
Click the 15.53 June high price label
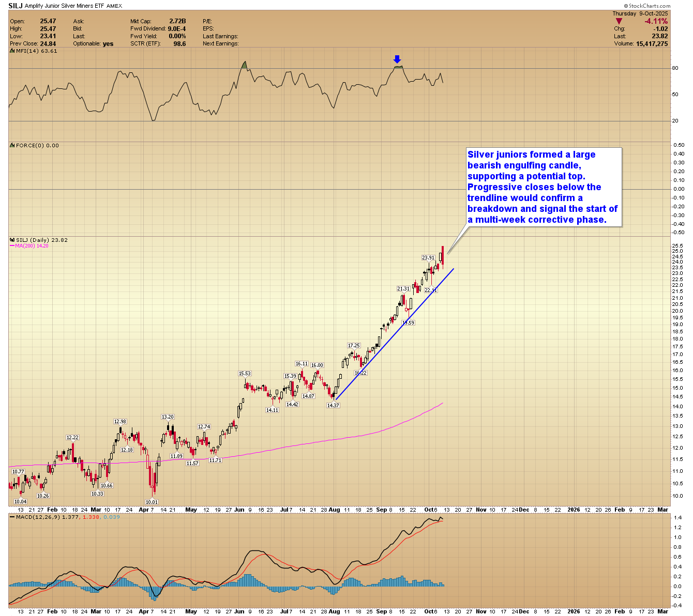pyautogui.click(x=245, y=373)
